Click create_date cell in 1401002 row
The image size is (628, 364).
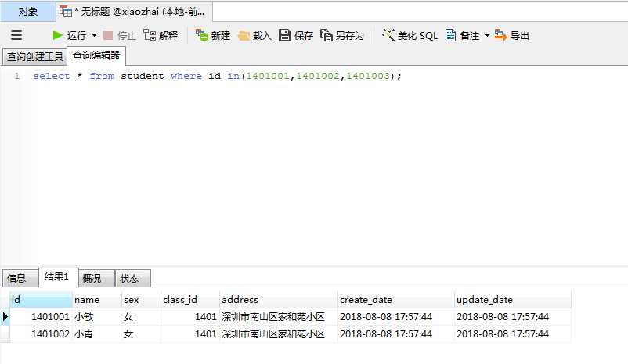coord(395,334)
